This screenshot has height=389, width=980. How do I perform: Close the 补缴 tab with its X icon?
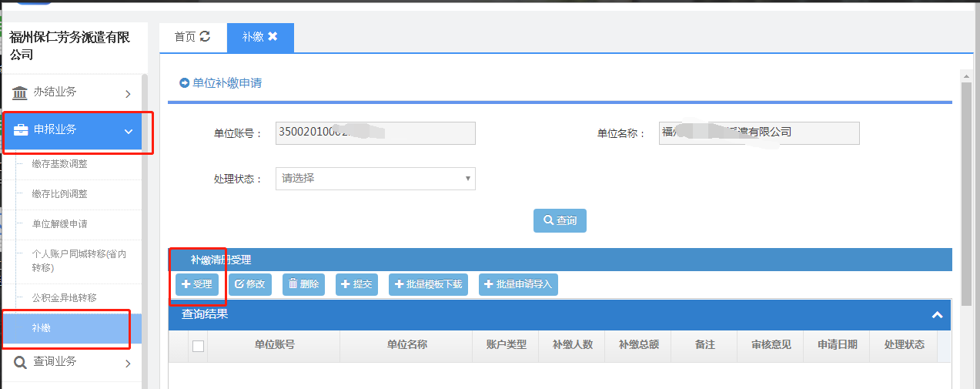(x=273, y=36)
